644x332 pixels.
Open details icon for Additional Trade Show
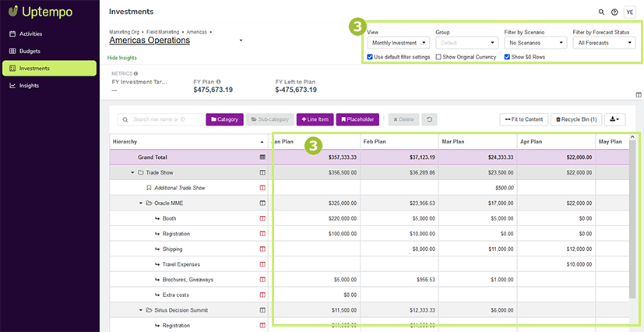coord(262,188)
